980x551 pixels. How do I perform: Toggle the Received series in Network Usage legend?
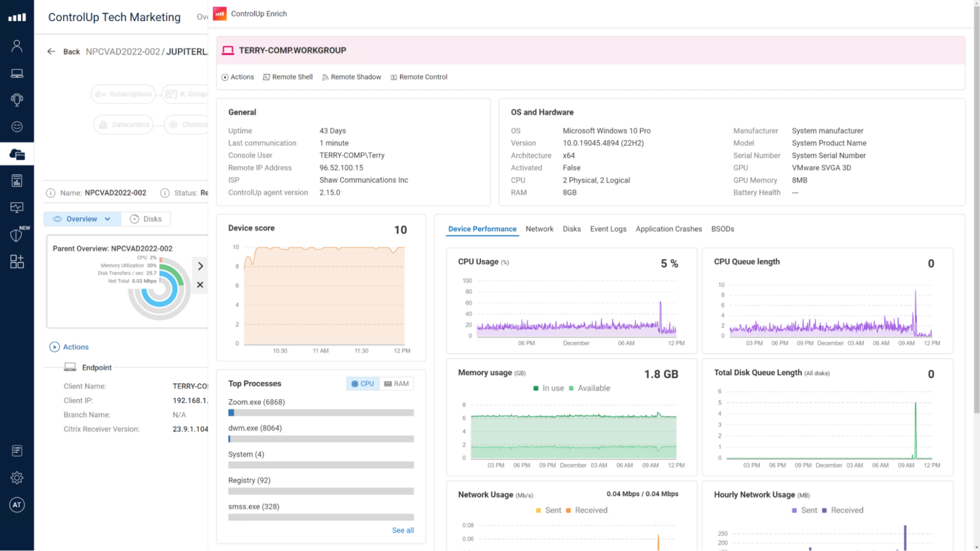click(x=589, y=510)
